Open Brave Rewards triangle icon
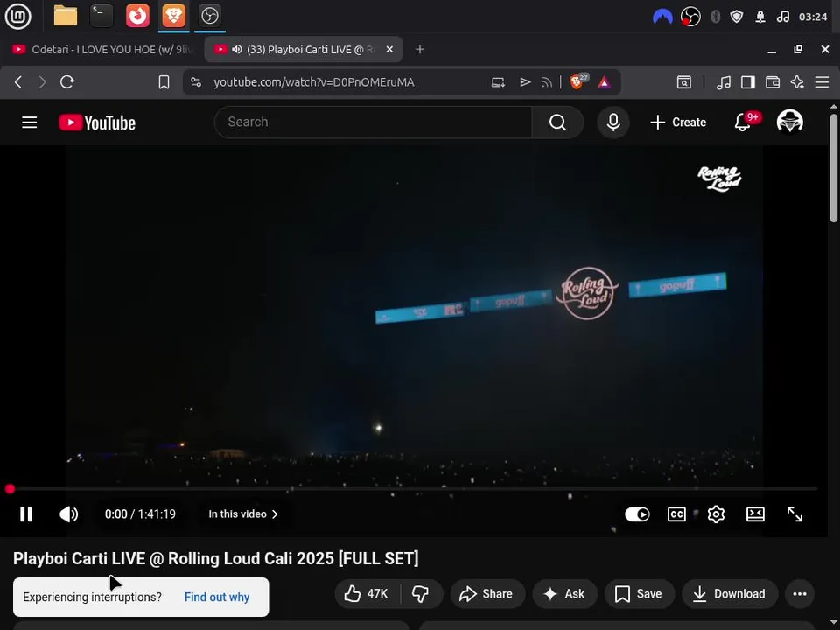Image resolution: width=840 pixels, height=630 pixels. (605, 82)
